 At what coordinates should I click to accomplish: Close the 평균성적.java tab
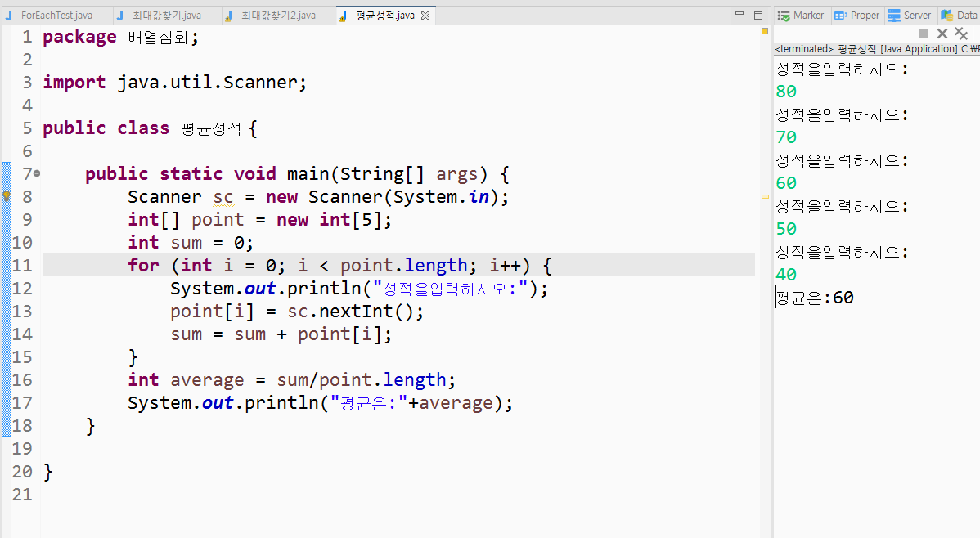[x=425, y=16]
